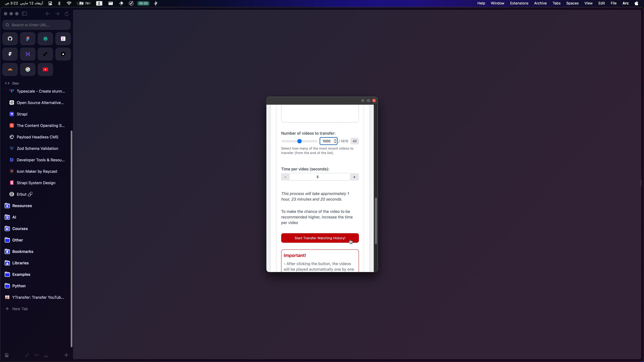Decrease time per video with minus

[x=285, y=177]
